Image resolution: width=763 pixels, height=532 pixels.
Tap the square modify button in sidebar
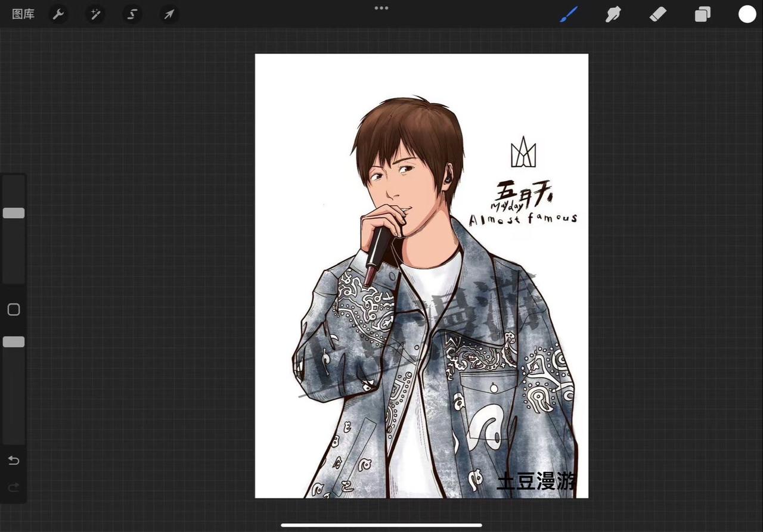(14, 309)
